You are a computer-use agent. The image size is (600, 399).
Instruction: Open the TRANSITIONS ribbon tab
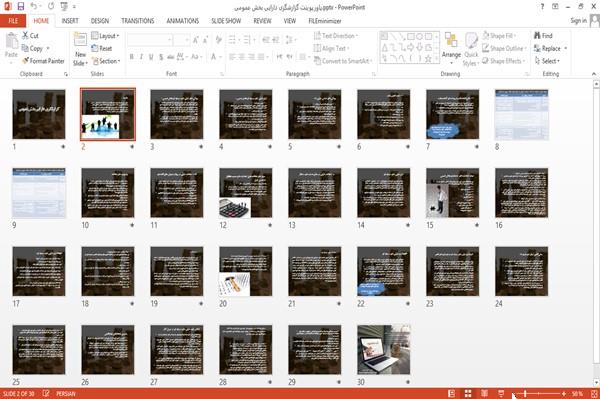138,21
